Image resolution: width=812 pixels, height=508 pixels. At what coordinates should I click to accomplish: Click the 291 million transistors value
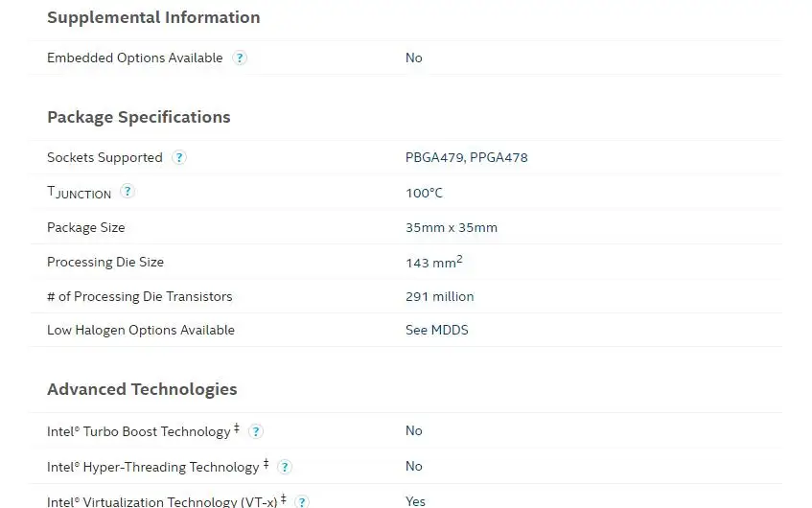coord(439,297)
